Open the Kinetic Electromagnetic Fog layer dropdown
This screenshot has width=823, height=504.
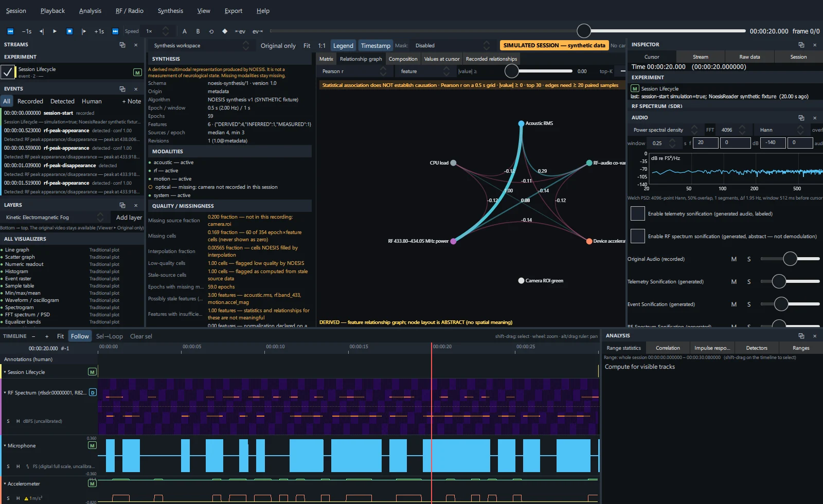[54, 218]
